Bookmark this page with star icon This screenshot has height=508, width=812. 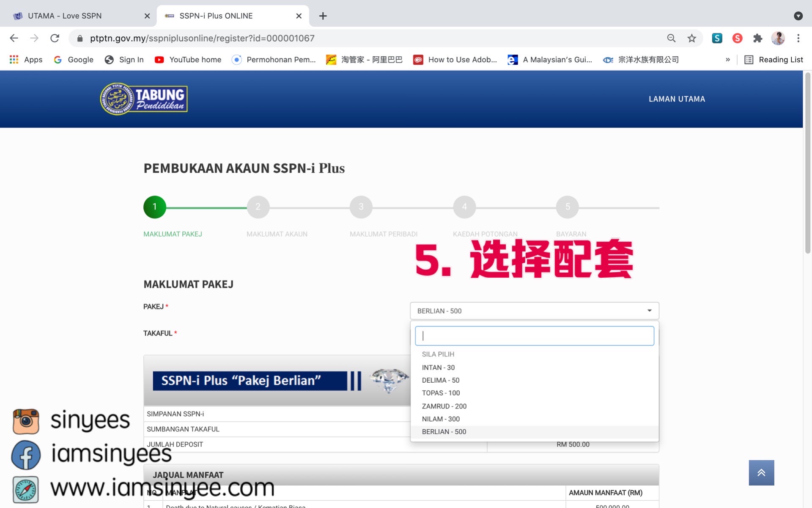[x=691, y=38]
